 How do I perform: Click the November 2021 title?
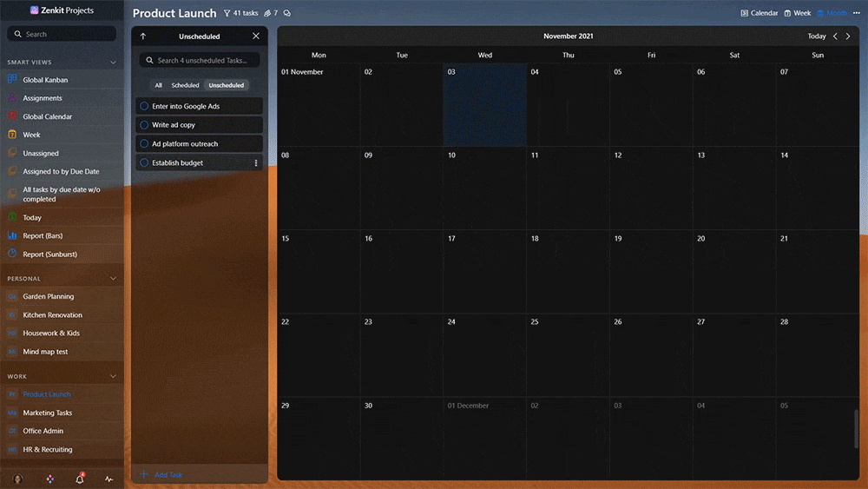tap(568, 36)
